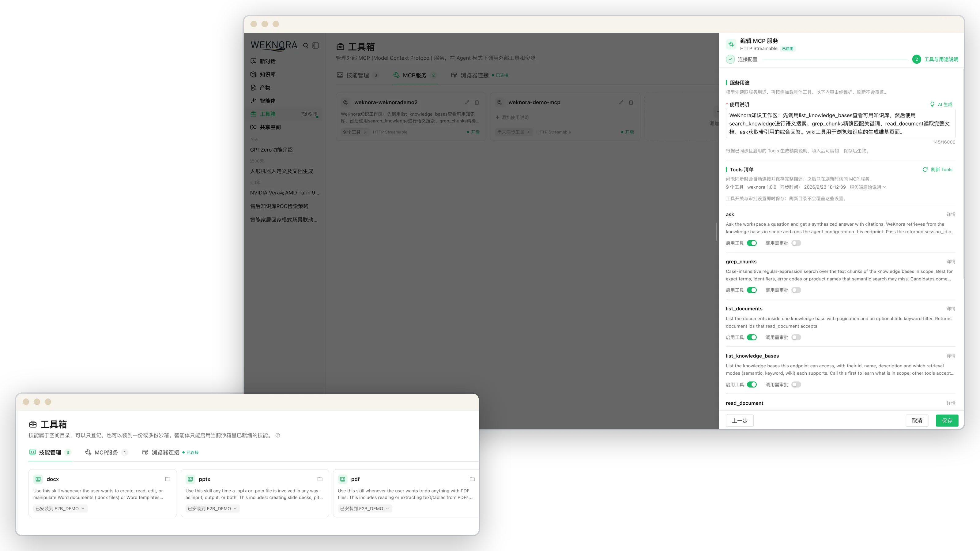Expand 9 个工具 on weknora-weknorademo2 card
The image size is (980, 551).
click(355, 132)
